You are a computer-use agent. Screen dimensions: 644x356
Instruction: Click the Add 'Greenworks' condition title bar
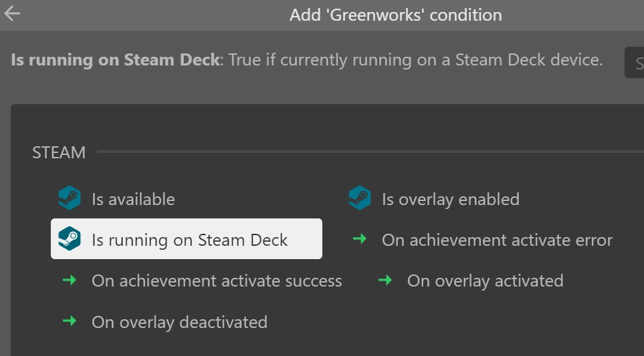click(395, 15)
